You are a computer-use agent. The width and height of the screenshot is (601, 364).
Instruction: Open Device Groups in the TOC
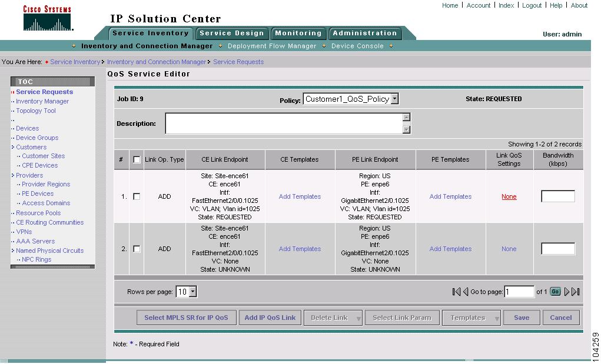tap(37, 138)
